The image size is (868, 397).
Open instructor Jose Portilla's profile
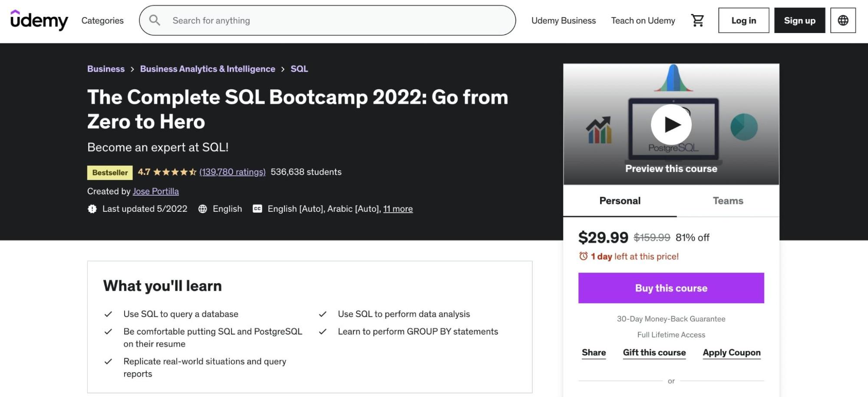point(155,191)
